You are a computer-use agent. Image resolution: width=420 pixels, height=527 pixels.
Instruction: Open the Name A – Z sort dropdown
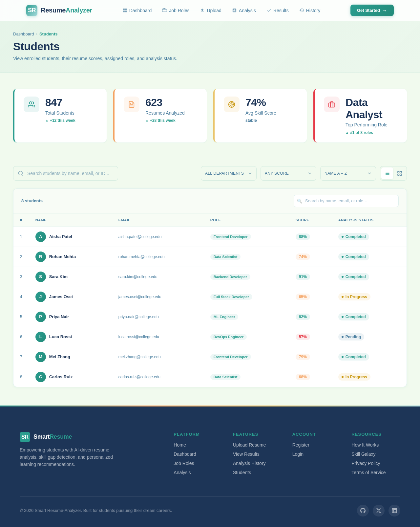point(348,173)
